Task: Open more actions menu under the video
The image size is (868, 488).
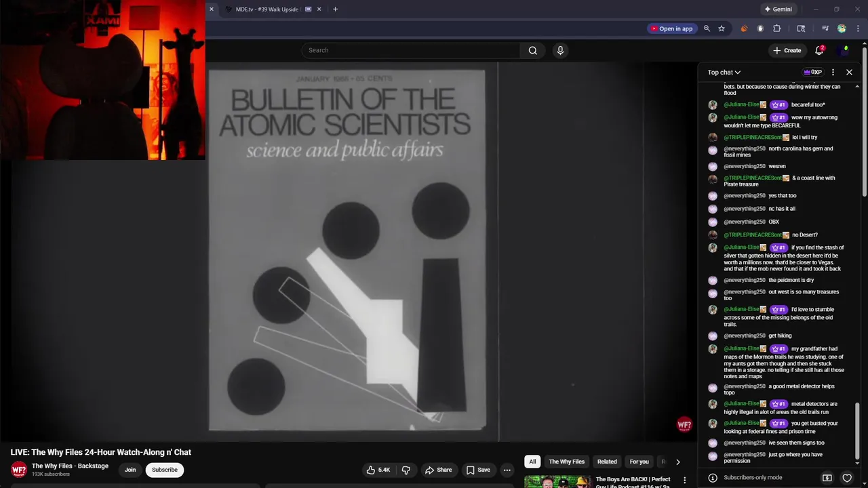Action: click(507, 470)
